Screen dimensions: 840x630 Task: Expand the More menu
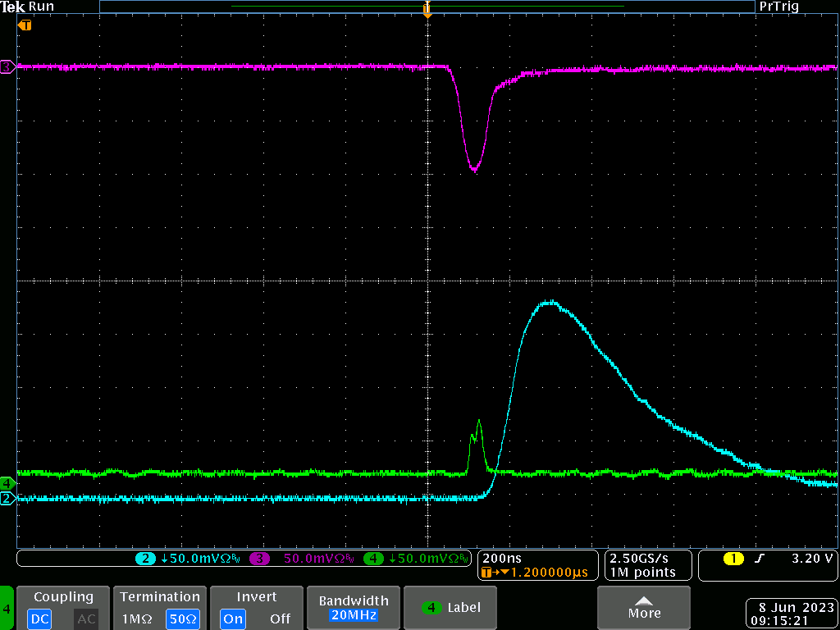point(644,608)
